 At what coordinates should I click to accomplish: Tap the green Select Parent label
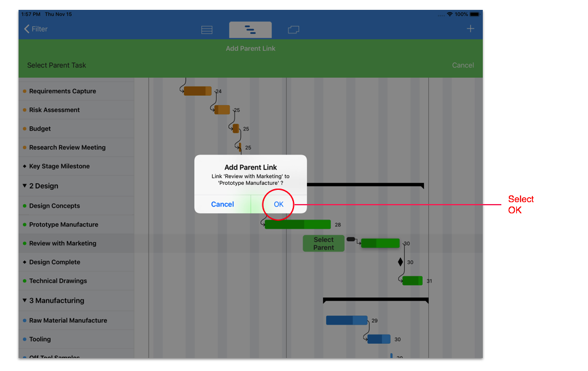pos(323,244)
